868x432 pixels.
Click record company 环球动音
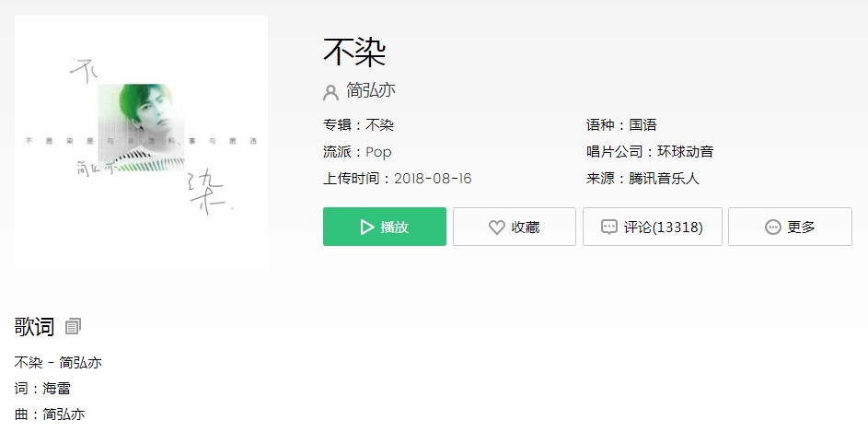[686, 152]
